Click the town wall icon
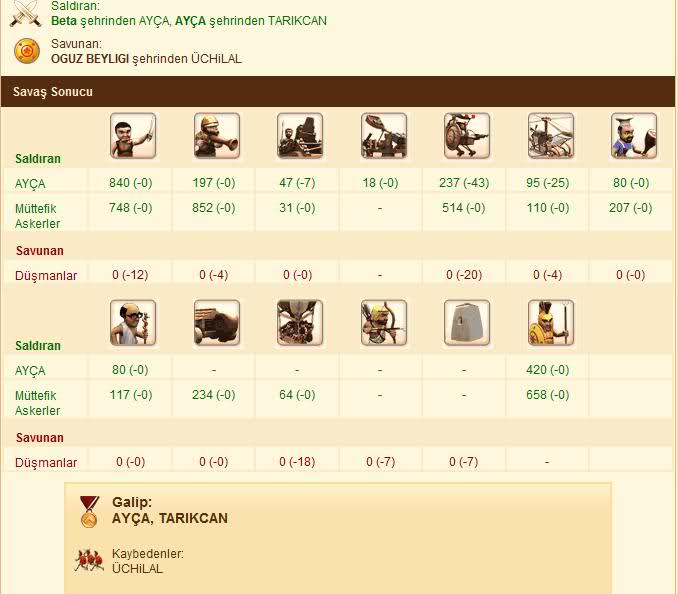Viewport: 678px width, 594px height. pos(467,323)
